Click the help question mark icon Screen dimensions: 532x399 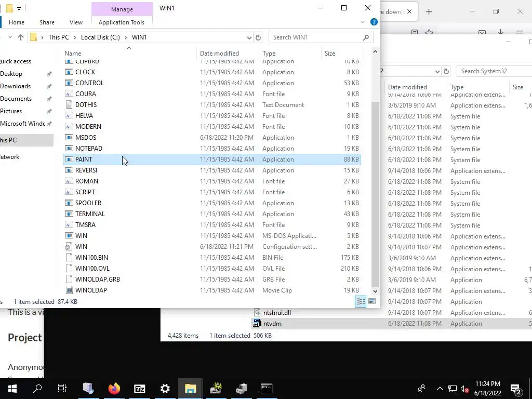tap(374, 22)
